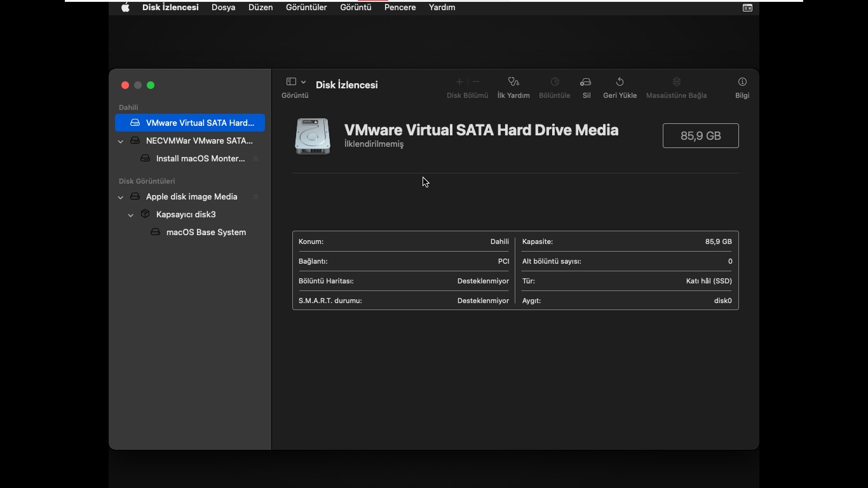Click the Bölüntüle partition icon
This screenshot has height=488, width=868.
pyautogui.click(x=555, y=81)
